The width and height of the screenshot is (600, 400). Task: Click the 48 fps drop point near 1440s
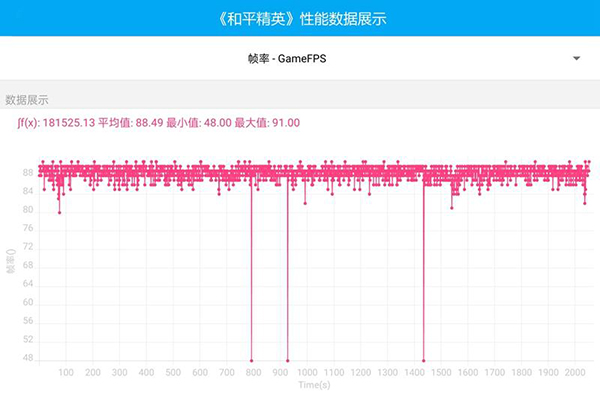tap(424, 360)
